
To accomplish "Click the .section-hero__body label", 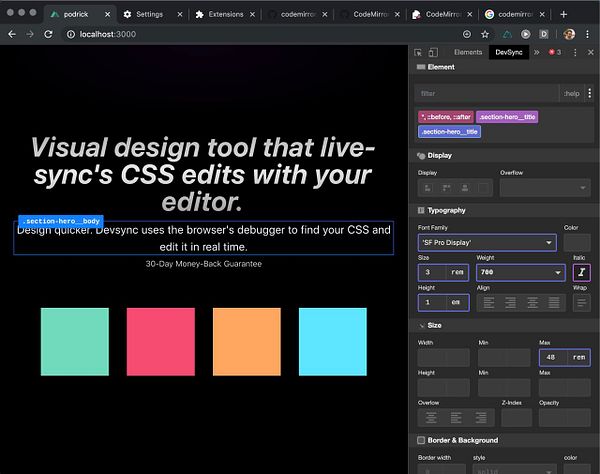I will [61, 221].
